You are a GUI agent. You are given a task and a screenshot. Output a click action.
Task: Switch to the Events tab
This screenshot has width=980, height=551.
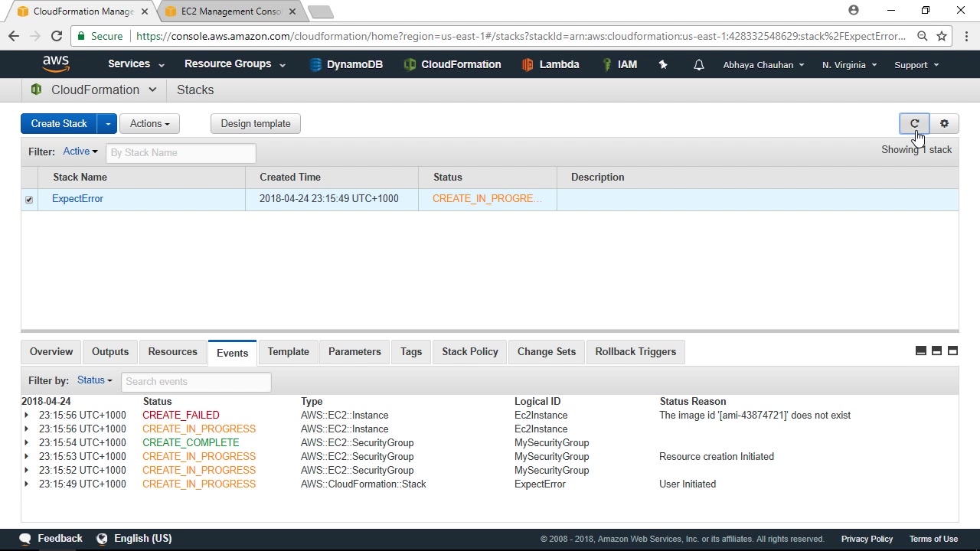(232, 352)
